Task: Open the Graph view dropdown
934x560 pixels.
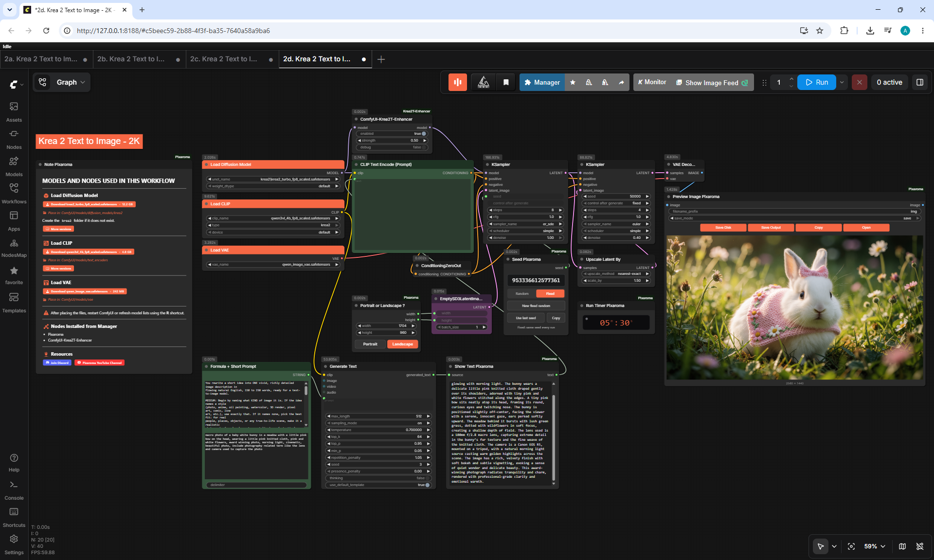Action: (61, 82)
